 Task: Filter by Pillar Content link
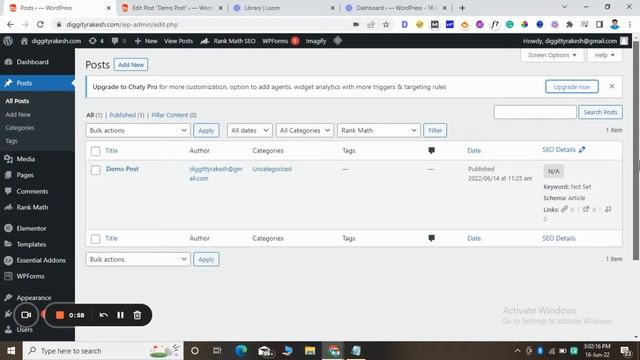(174, 115)
